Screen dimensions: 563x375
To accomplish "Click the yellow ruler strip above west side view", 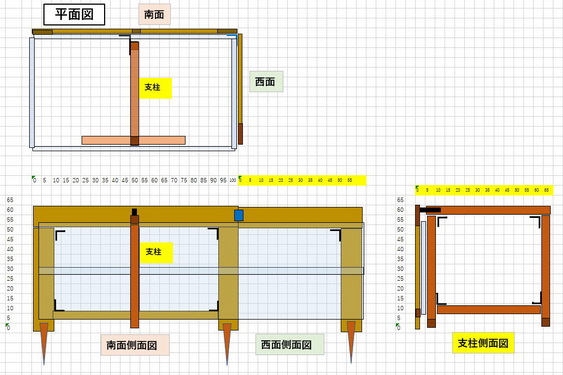I will click(302, 180).
